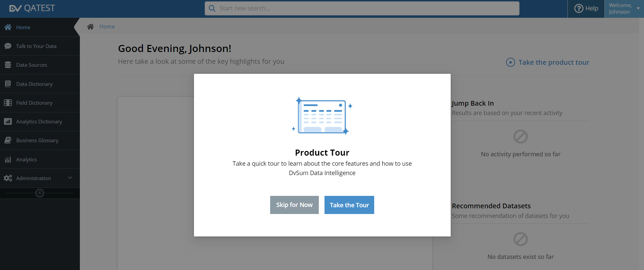Click 'No activity performed so far' text
This screenshot has height=270, width=644.
(521, 154)
